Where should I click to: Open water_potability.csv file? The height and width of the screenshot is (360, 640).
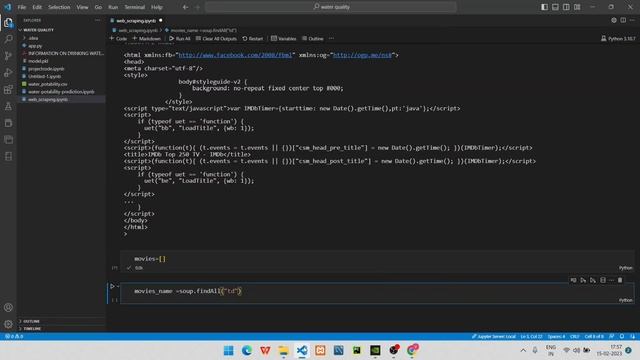click(x=47, y=84)
